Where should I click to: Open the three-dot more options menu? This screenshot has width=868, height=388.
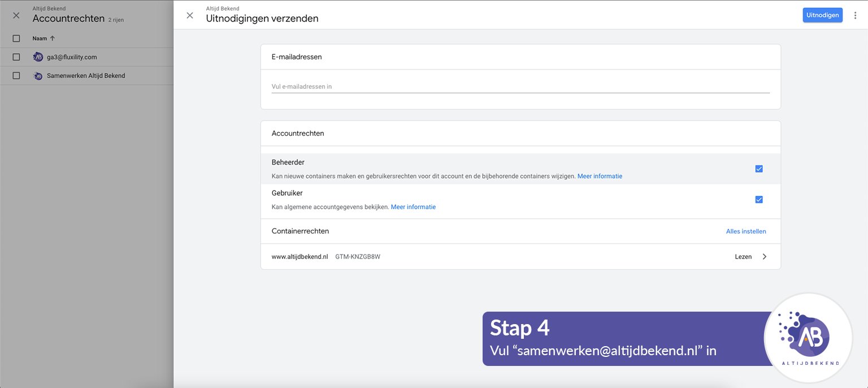point(855,15)
